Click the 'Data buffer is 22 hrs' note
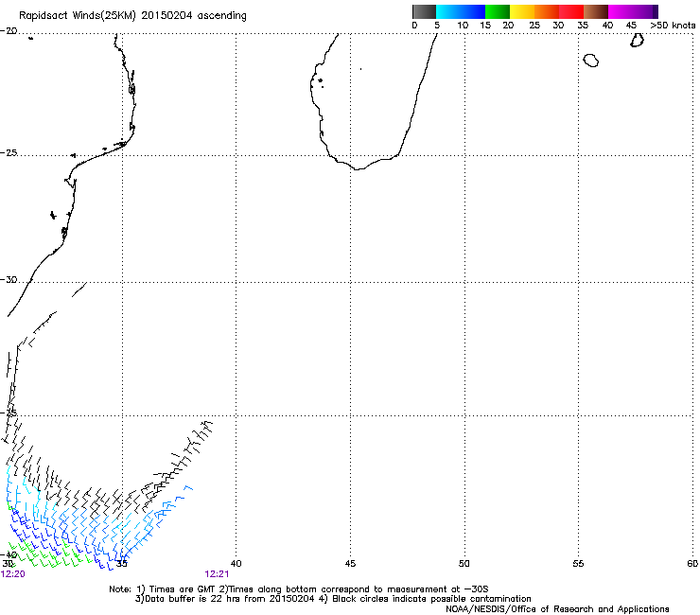The width and height of the screenshot is (700, 615). [x=333, y=599]
